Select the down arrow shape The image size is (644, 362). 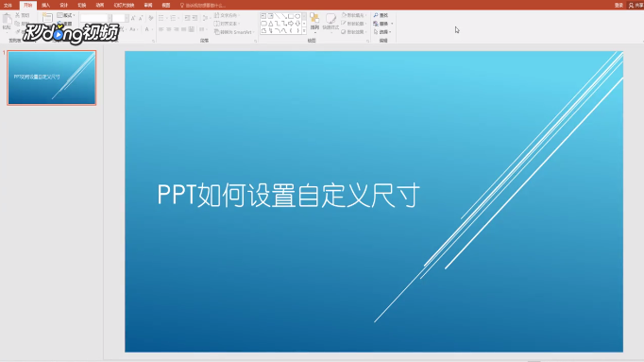click(297, 24)
